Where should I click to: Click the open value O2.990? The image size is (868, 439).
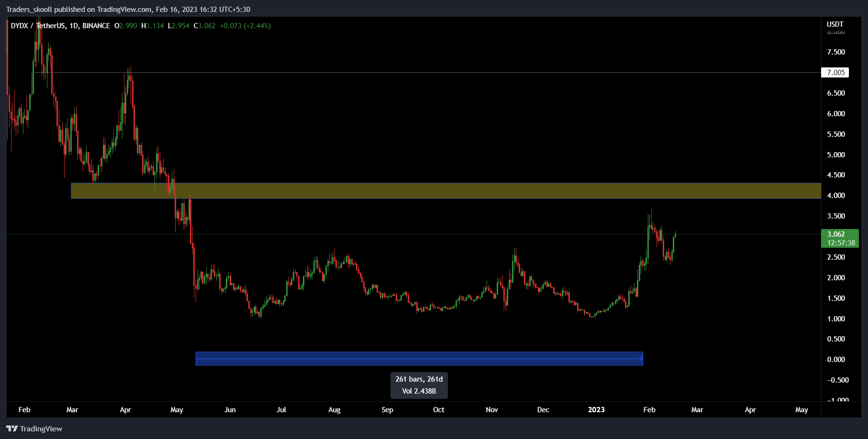125,26
